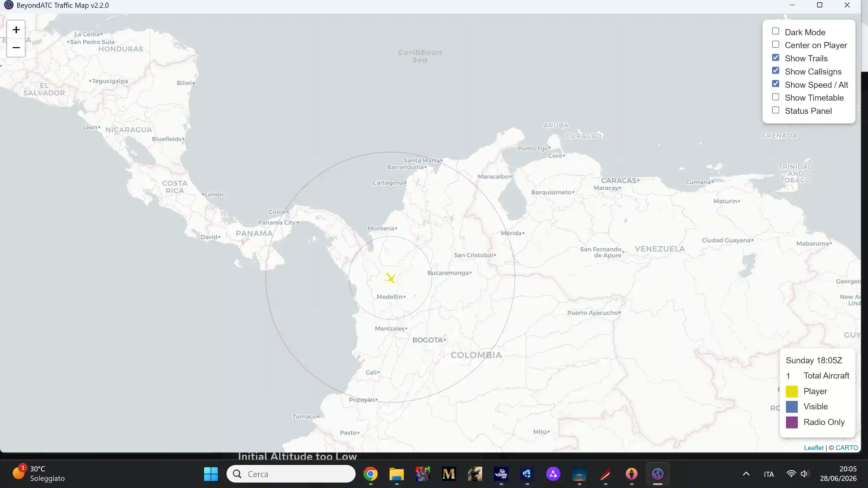Open File Explorer from the taskbar
The image size is (868, 488).
[396, 474]
